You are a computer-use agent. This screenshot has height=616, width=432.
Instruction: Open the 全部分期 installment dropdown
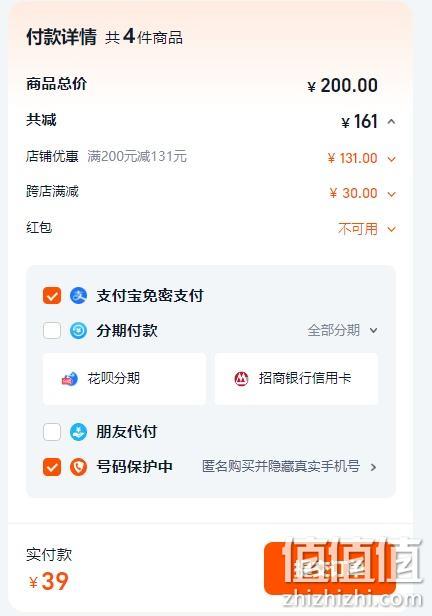click(342, 330)
